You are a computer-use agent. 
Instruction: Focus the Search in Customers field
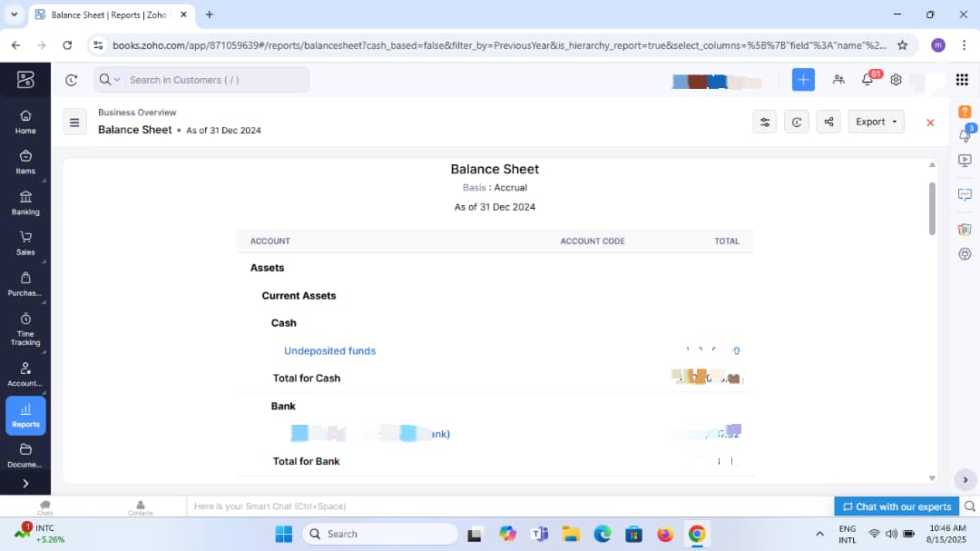216,80
